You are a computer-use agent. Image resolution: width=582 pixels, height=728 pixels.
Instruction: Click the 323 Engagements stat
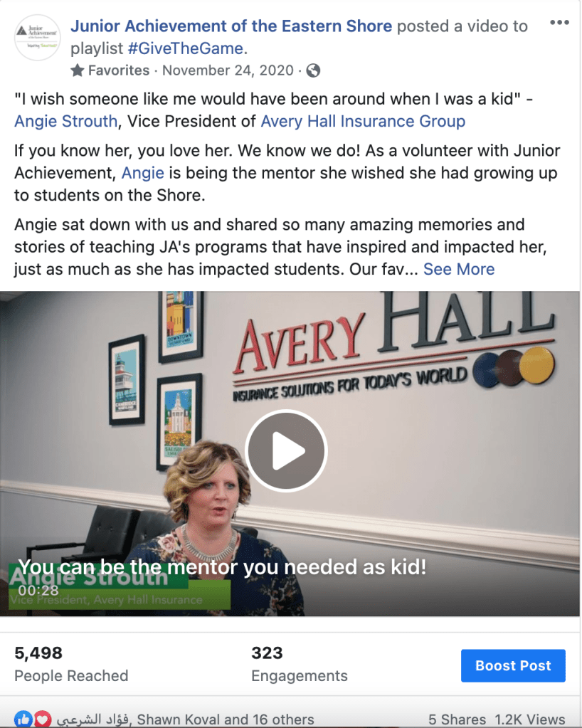[300, 664]
